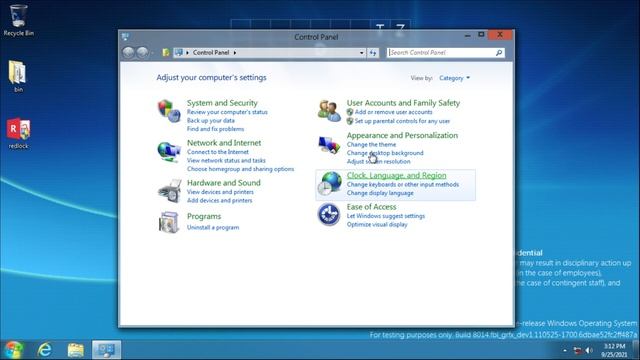Viewport: 640px width, 360px height.
Task: Open the System and Security shield icon
Action: coord(169,111)
